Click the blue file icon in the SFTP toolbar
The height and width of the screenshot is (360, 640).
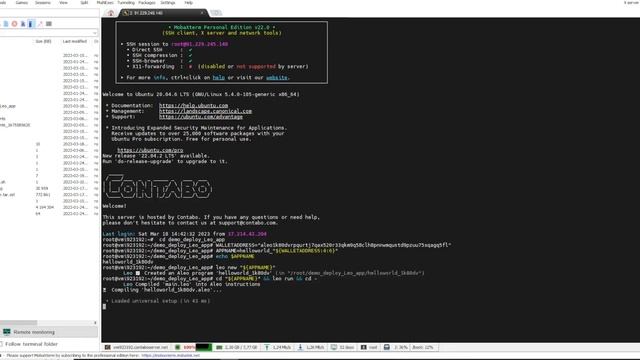click(23, 24)
